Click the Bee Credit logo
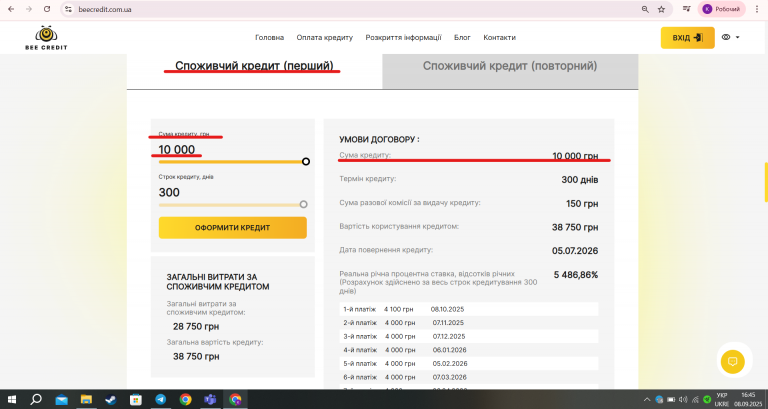Image resolution: width=768 pixels, height=409 pixels. pos(46,38)
